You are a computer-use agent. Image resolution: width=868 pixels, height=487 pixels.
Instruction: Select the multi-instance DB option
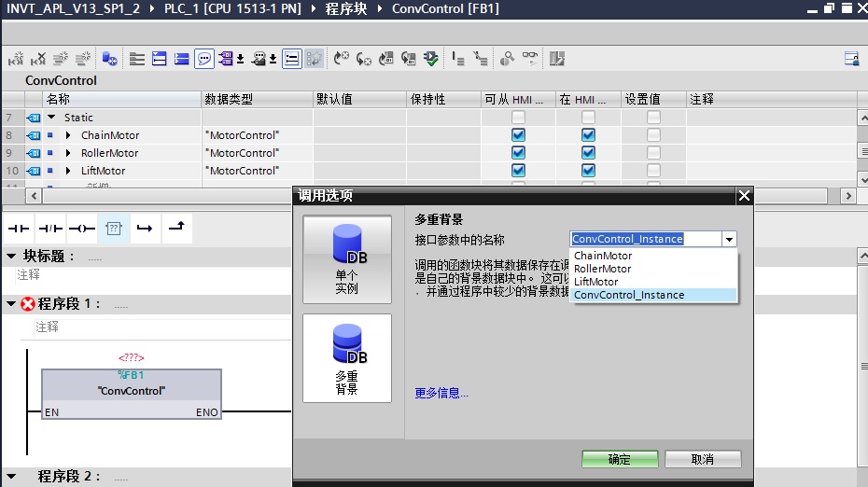[x=347, y=358]
